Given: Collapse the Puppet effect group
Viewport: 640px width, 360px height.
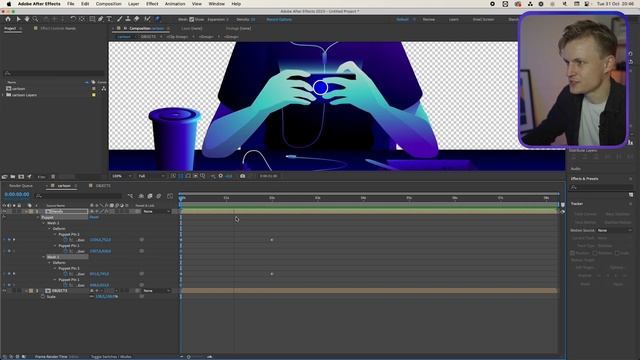Looking at the screenshot, I should [x=38, y=218].
